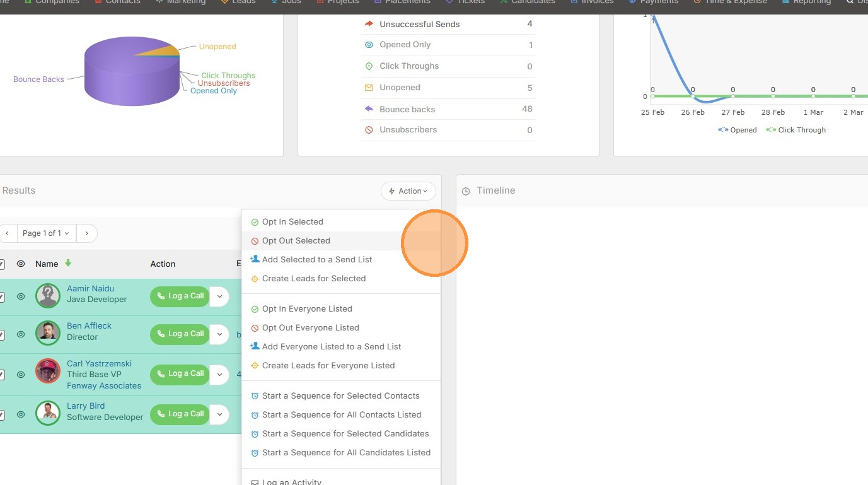This screenshot has height=485, width=868.
Task: Click the Unsubscribers ban icon in stats
Action: (369, 130)
